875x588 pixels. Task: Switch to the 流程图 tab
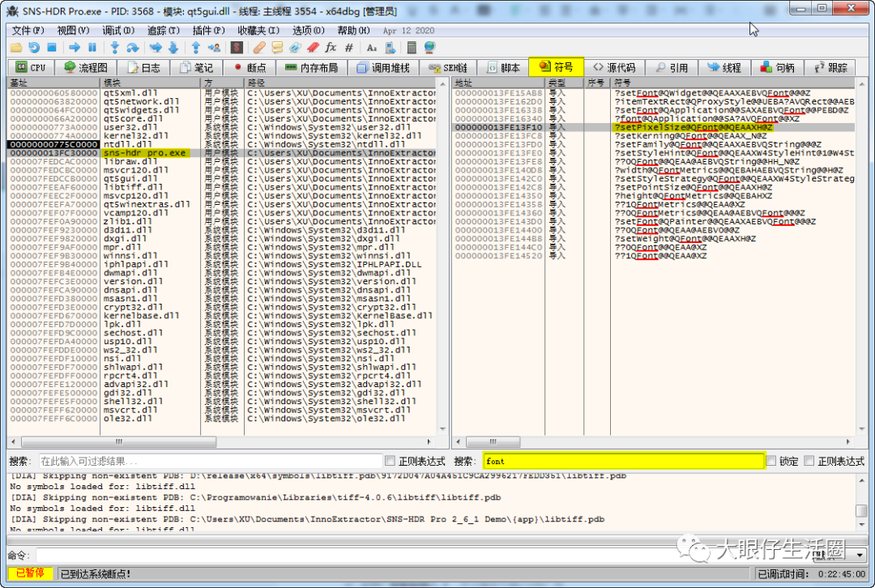click(x=85, y=67)
